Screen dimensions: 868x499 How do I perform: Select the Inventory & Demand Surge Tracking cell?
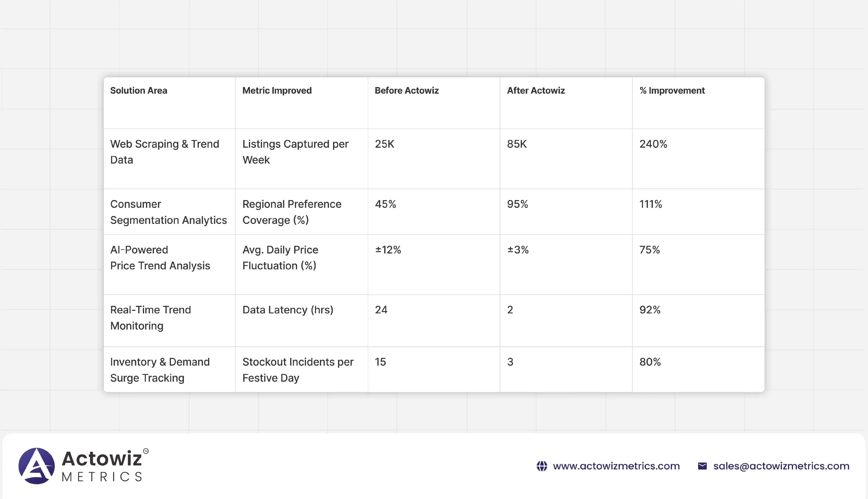click(160, 370)
